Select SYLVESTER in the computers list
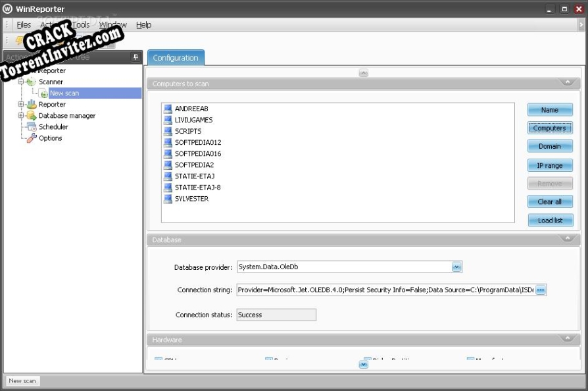The width and height of the screenshot is (588, 391). pos(191,198)
